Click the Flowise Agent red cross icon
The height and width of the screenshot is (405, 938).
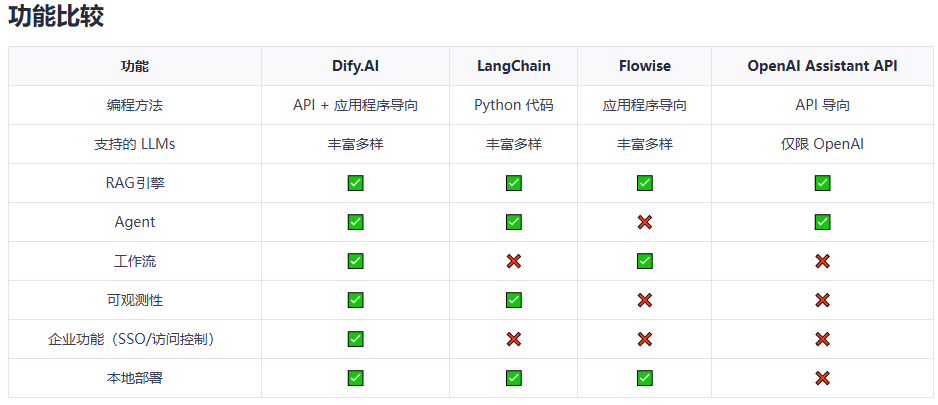coord(644,222)
